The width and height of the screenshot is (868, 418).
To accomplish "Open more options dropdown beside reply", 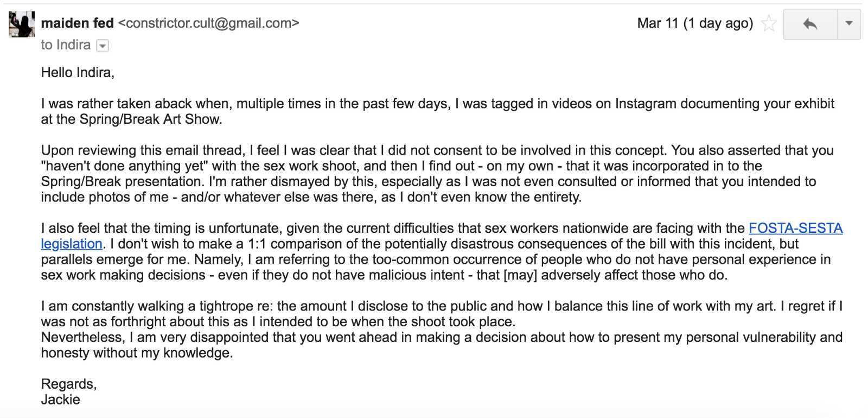I will [x=849, y=24].
